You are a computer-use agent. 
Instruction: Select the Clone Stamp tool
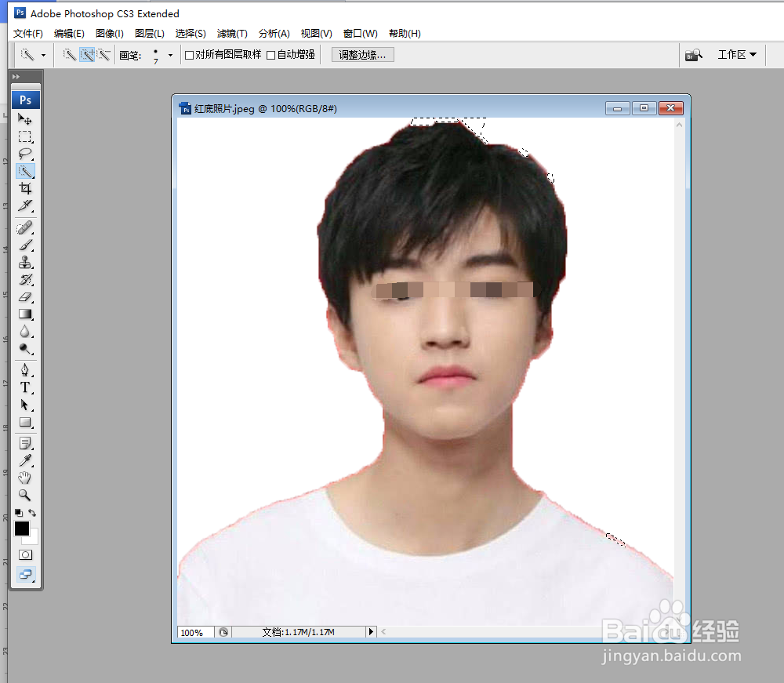click(x=25, y=262)
